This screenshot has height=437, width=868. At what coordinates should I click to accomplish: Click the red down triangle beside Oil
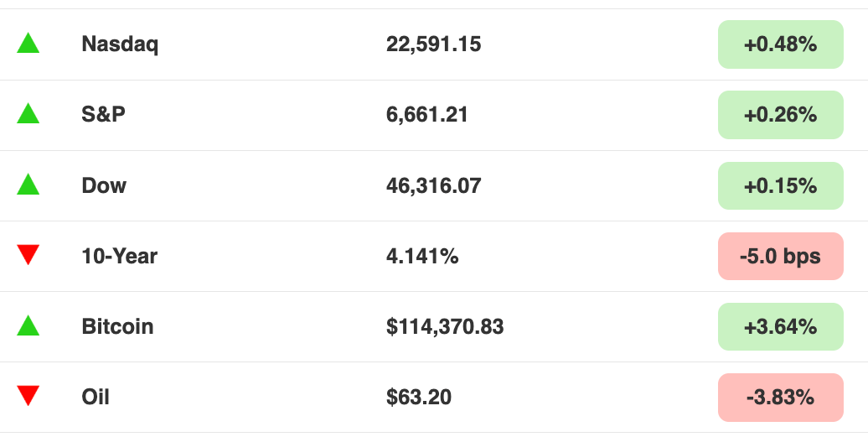pos(28,395)
